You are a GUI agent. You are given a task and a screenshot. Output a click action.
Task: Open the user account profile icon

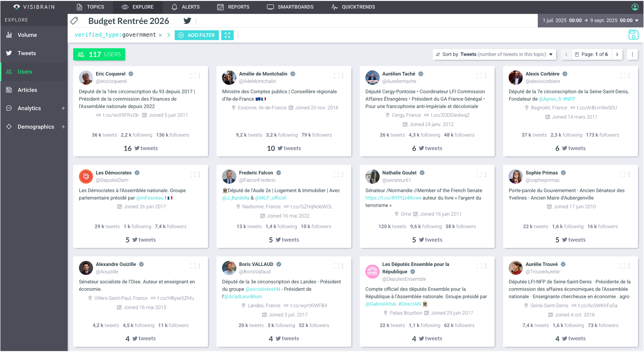click(635, 7)
